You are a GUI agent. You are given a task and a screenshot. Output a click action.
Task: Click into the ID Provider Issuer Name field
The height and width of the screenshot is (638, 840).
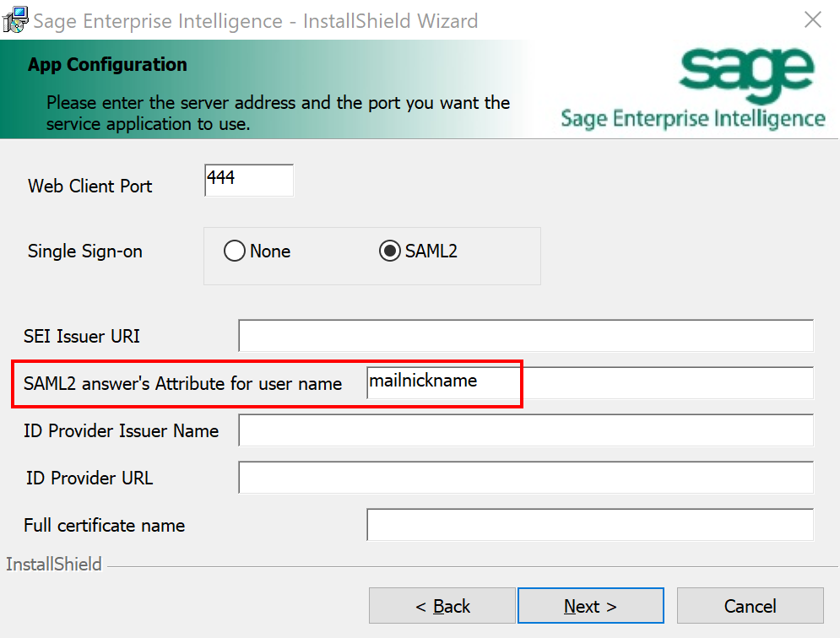tap(525, 430)
